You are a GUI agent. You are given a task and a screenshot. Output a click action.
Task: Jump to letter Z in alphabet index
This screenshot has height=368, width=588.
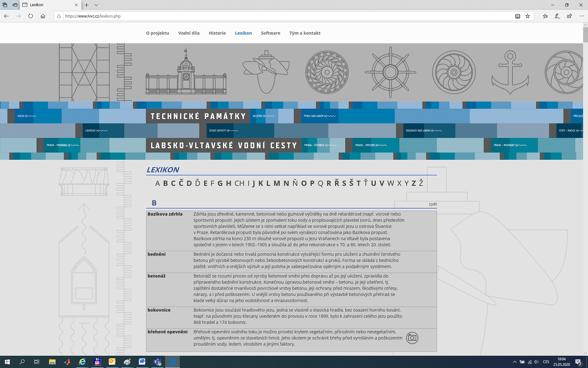click(x=414, y=183)
